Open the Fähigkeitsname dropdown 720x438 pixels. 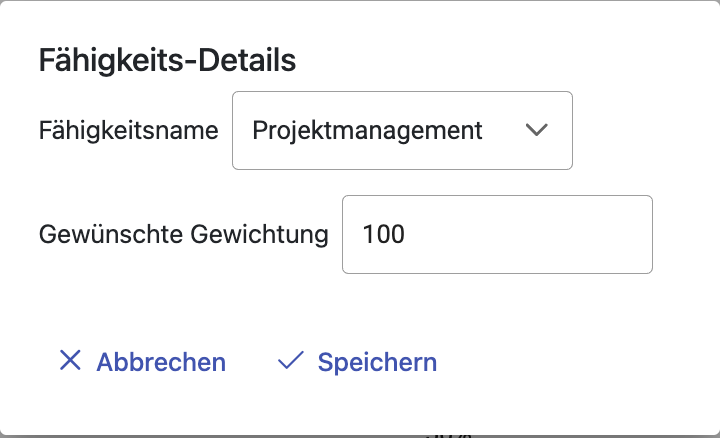[x=402, y=130]
